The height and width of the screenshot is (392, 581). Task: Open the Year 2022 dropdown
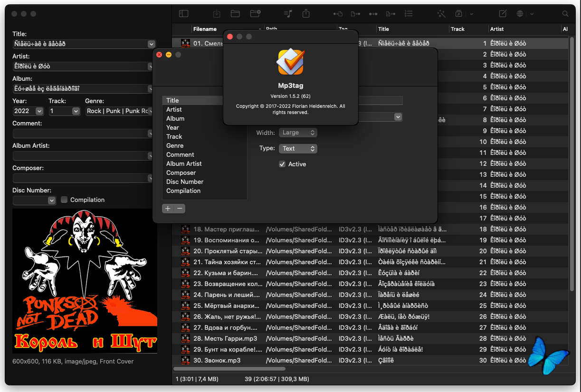(x=39, y=111)
